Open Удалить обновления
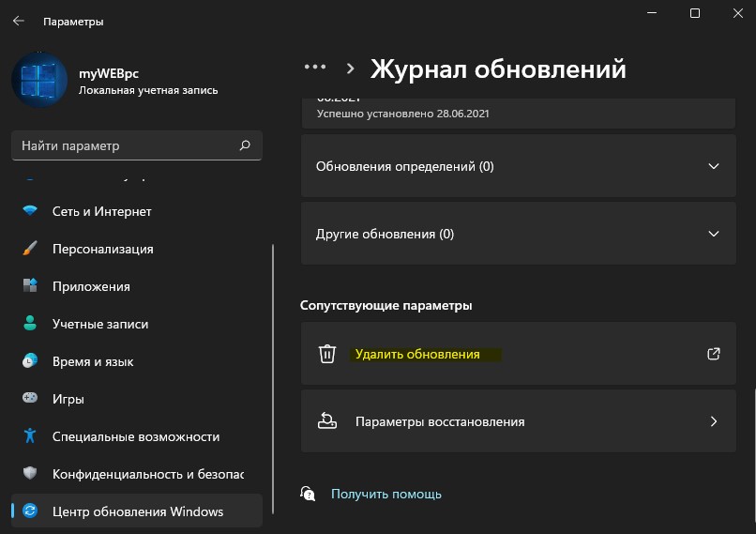This screenshot has height=534, width=756. tap(519, 354)
